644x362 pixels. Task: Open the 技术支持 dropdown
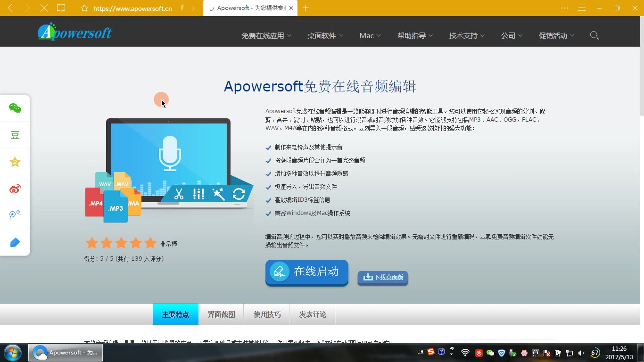467,36
